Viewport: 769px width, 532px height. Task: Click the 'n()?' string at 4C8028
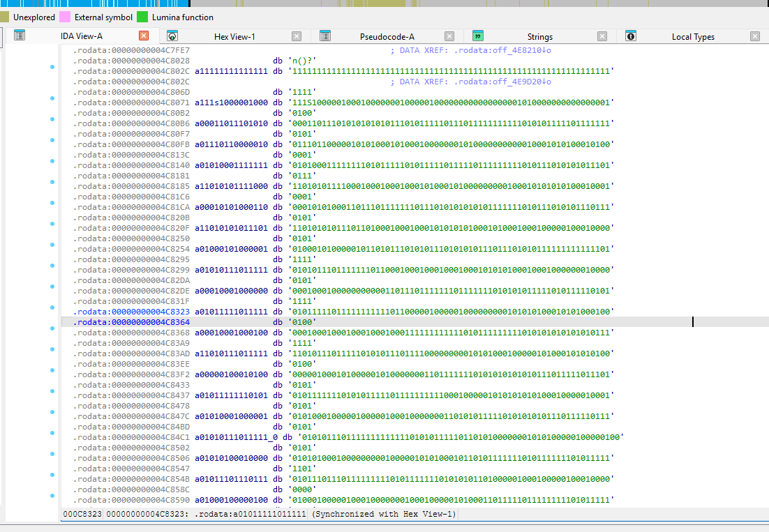point(302,61)
